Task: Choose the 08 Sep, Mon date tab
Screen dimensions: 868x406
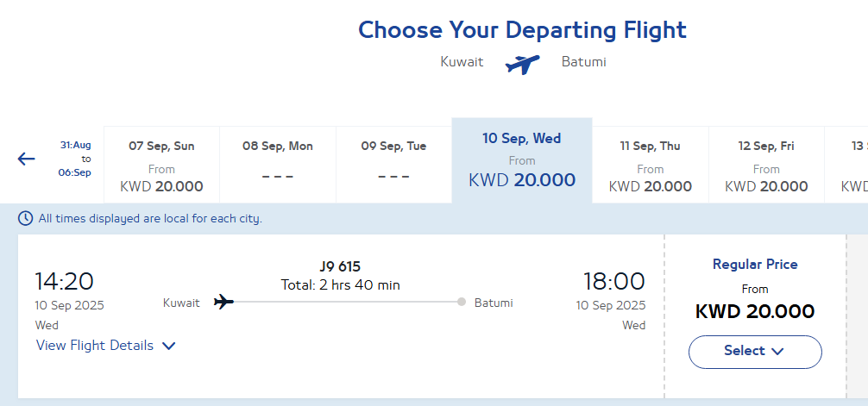Action: [278, 165]
